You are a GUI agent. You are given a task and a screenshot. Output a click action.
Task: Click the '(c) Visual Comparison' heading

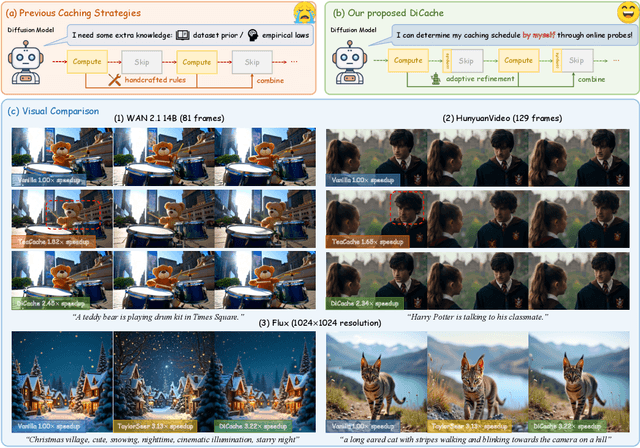[x=55, y=111]
